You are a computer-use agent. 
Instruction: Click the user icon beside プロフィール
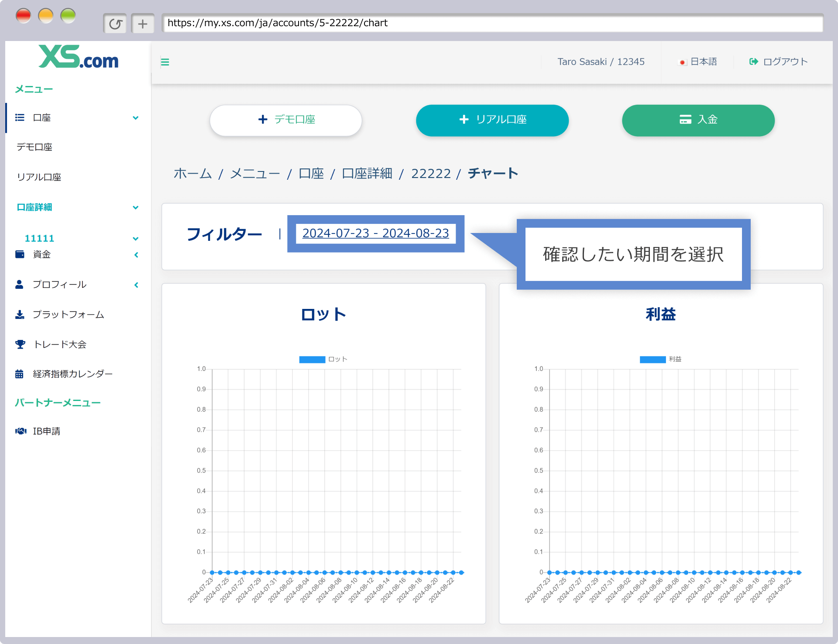19,284
